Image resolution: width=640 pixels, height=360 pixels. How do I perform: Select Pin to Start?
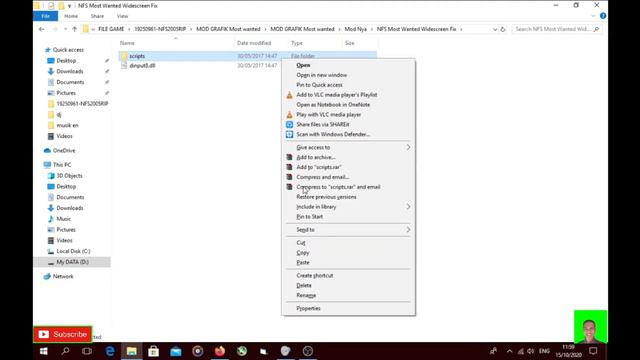click(x=309, y=217)
